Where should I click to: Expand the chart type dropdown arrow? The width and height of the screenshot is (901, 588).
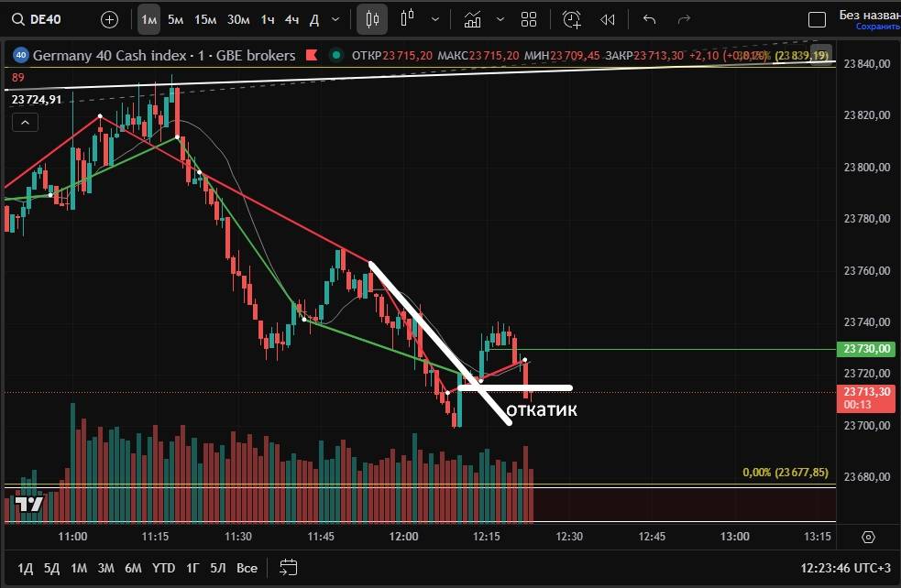(435, 19)
